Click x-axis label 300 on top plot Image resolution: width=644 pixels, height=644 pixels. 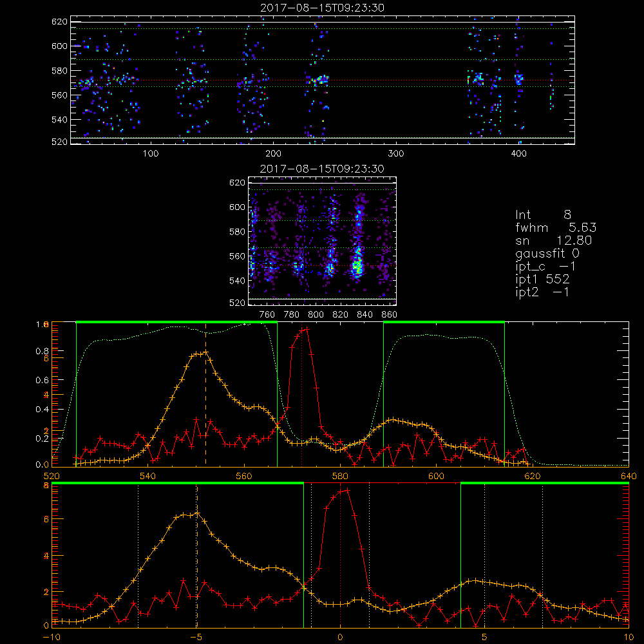[396, 154]
